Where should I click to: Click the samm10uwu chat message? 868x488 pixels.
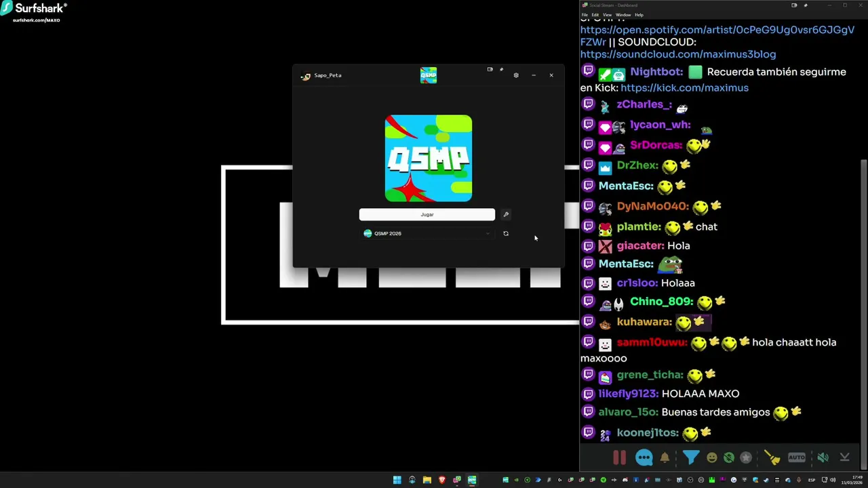709,350
